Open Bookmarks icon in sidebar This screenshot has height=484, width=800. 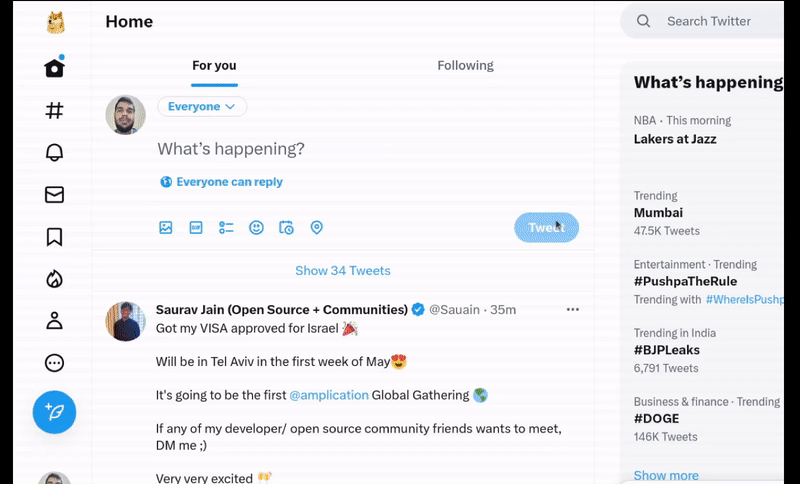[54, 237]
